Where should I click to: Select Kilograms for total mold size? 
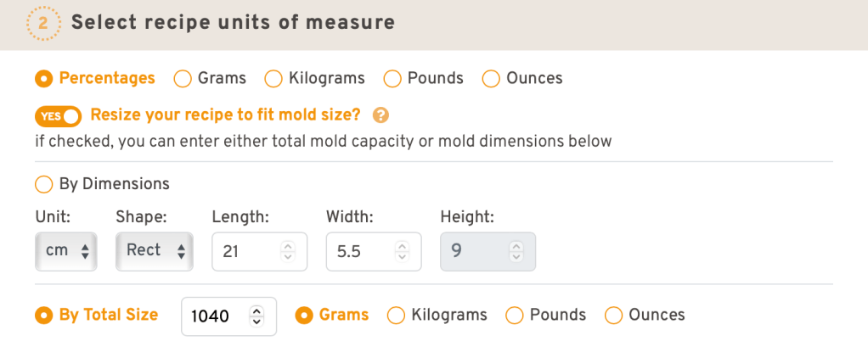[x=396, y=316]
